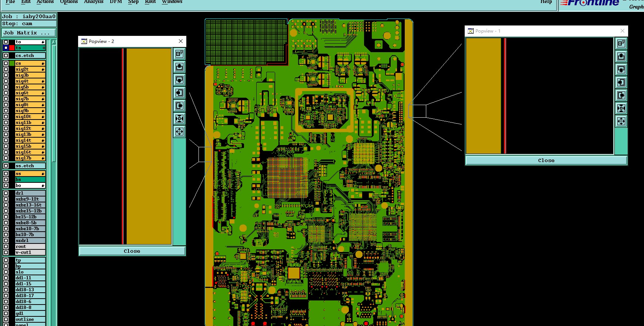
Task: Click the zoom window icon in Popview 2
Action: pos(180,54)
